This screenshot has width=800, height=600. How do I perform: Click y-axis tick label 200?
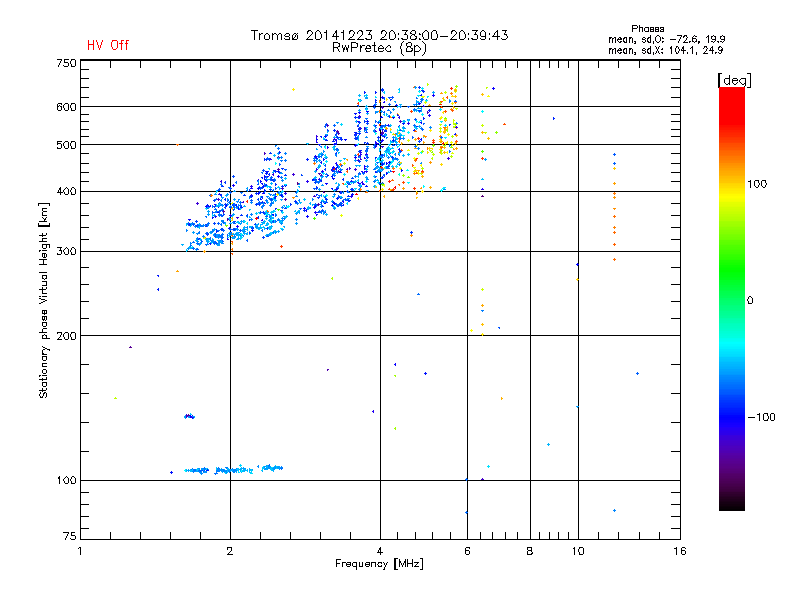[x=66, y=336]
